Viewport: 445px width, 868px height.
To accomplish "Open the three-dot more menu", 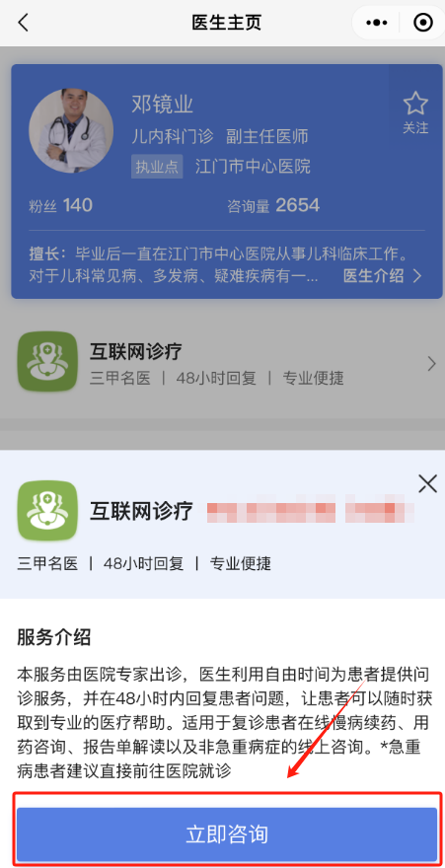I will click(378, 23).
